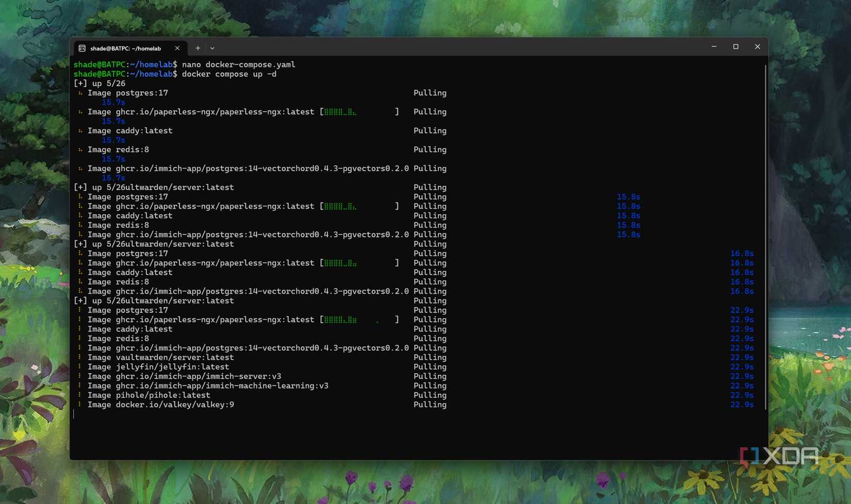Open a new terminal tab with plus button

[x=198, y=48]
